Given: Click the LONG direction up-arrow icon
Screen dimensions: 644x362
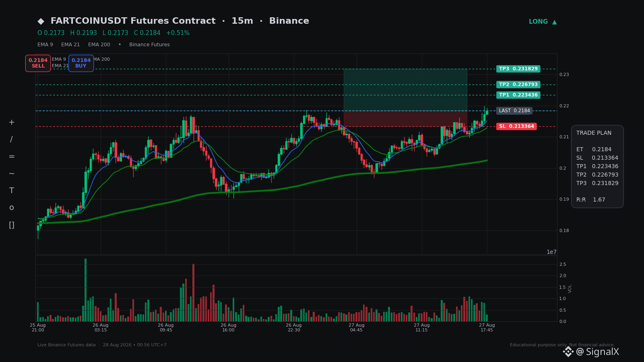Looking at the screenshot, I should pyautogui.click(x=555, y=22).
